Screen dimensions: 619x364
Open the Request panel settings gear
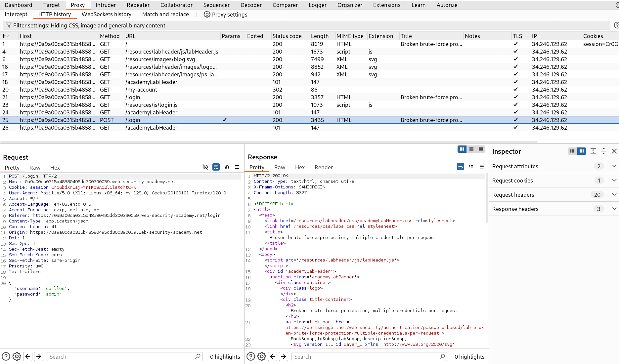coord(17,356)
